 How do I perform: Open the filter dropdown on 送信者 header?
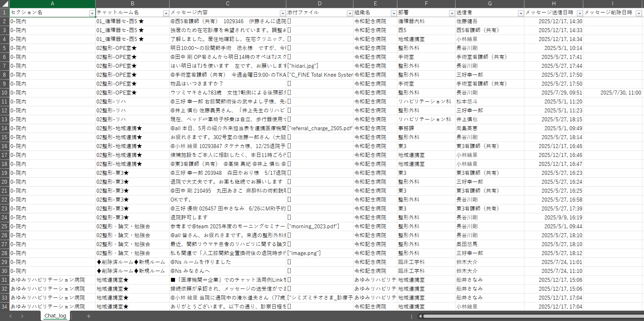[521, 13]
